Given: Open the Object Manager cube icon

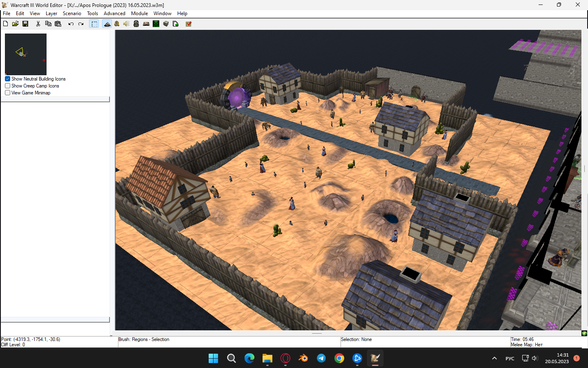Looking at the screenshot, I should pyautogui.click(x=166, y=24).
